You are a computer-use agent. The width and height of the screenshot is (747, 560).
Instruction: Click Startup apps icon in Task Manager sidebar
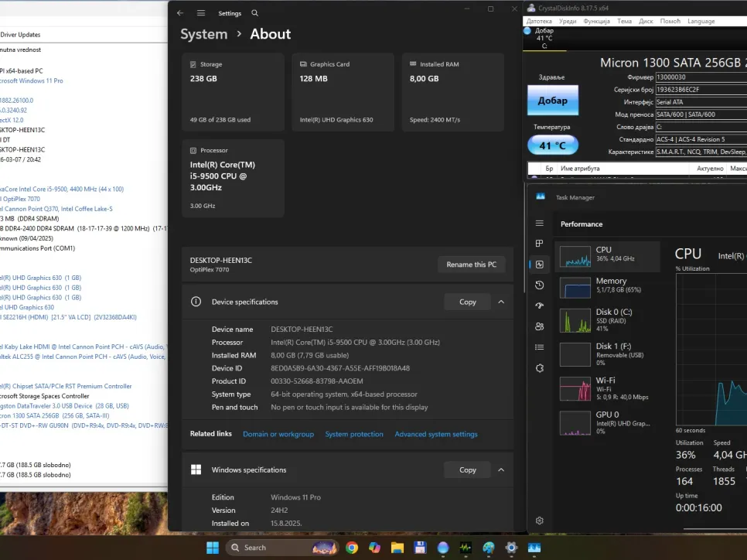[x=540, y=306]
